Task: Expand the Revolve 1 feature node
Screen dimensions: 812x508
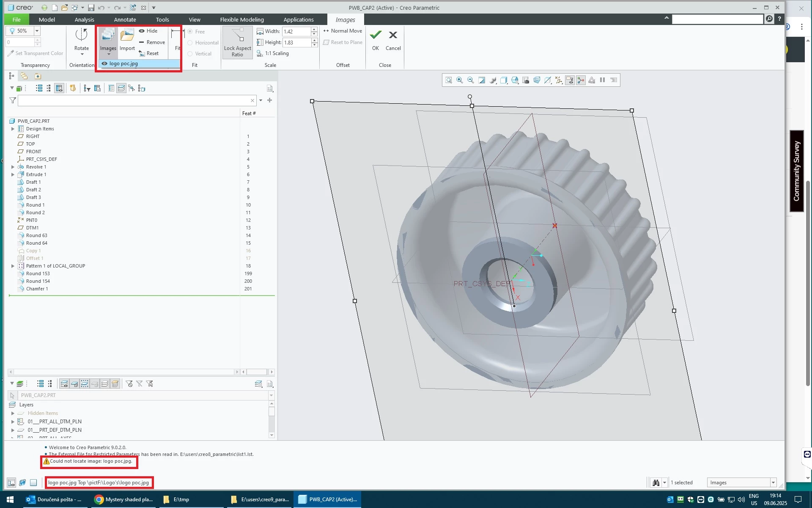Action: [13, 167]
